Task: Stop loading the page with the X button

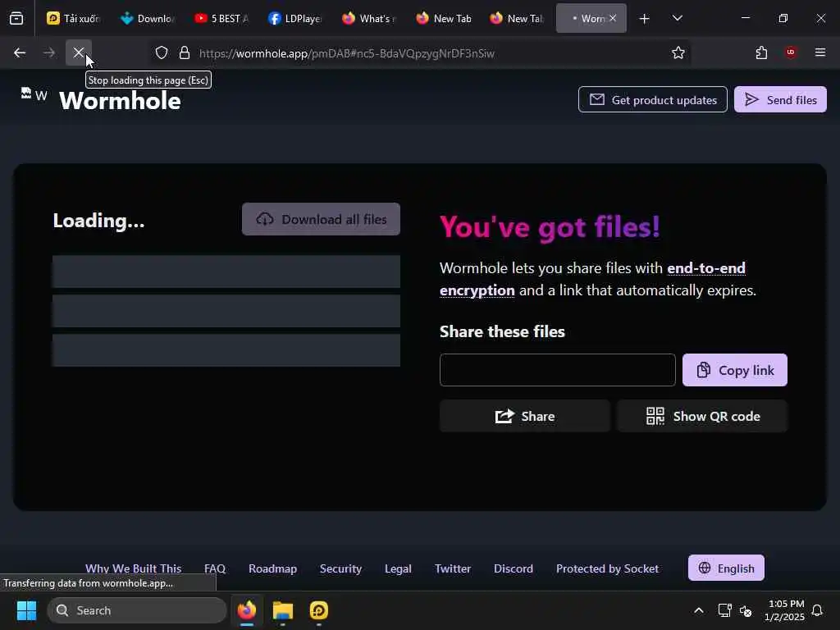Action: point(79,52)
